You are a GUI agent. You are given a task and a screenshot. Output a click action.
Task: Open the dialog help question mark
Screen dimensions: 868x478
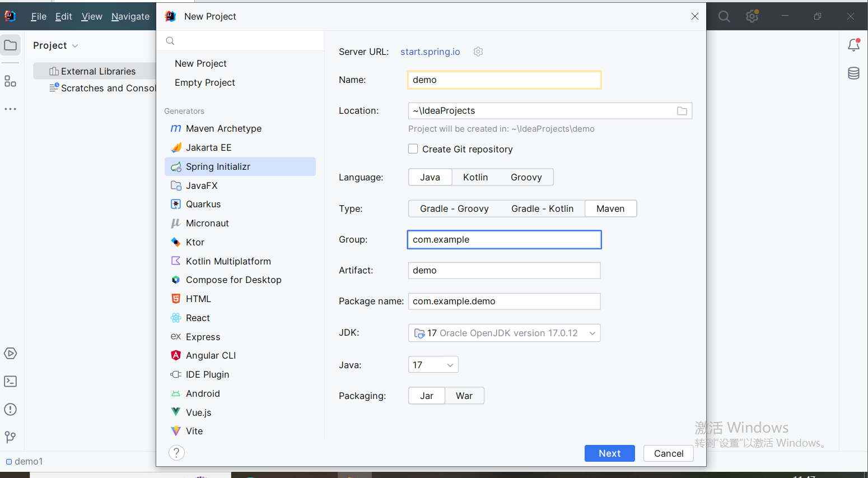pyautogui.click(x=176, y=453)
